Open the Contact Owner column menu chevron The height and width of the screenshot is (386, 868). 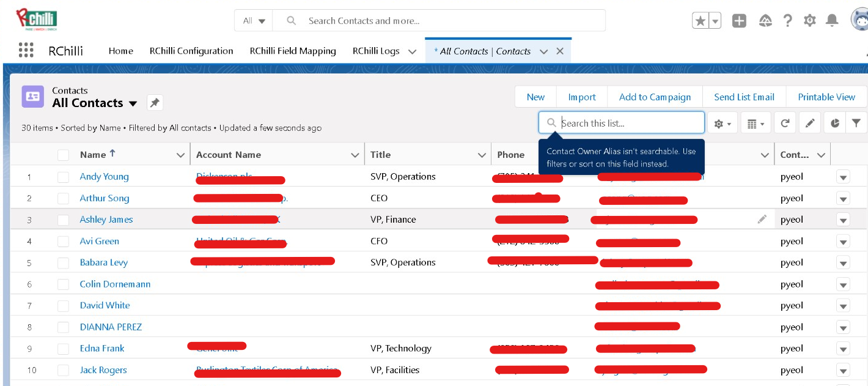(x=821, y=155)
